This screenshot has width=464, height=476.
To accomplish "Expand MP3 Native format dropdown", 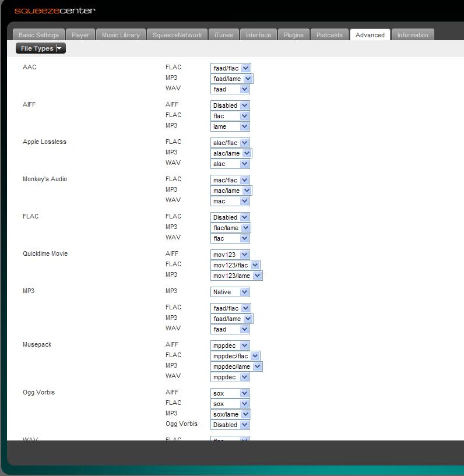I will tap(230, 292).
